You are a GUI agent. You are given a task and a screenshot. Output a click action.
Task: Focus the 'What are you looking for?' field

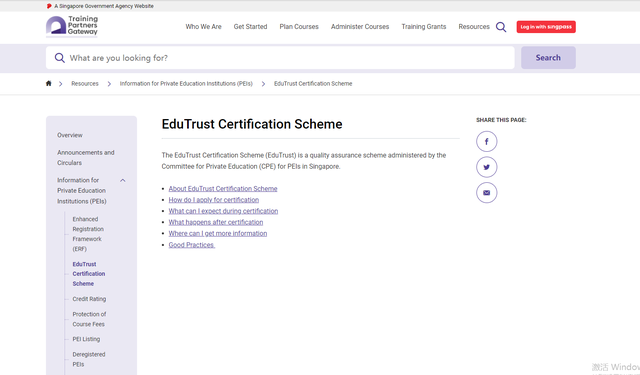280,58
